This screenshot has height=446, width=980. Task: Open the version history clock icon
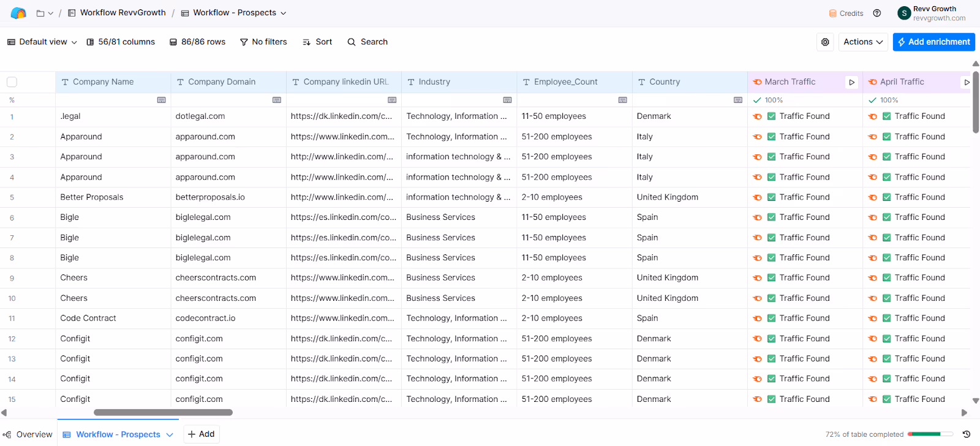[x=967, y=434]
